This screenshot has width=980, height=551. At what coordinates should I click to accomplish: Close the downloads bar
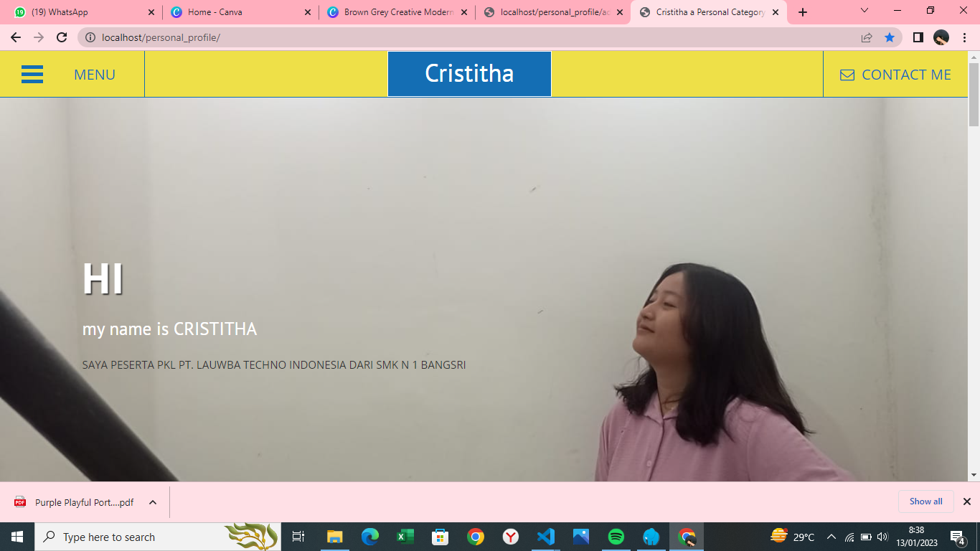[966, 501]
